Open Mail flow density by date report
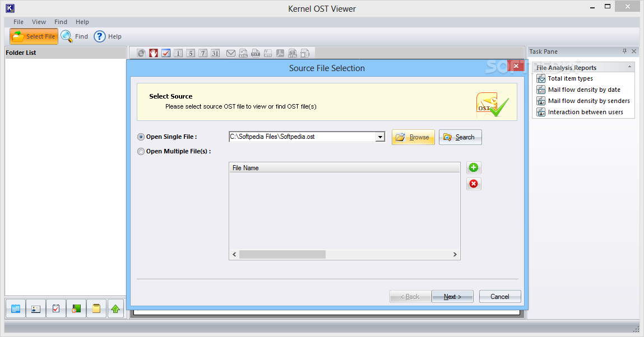Image resolution: width=644 pixels, height=337 pixels. coord(584,90)
